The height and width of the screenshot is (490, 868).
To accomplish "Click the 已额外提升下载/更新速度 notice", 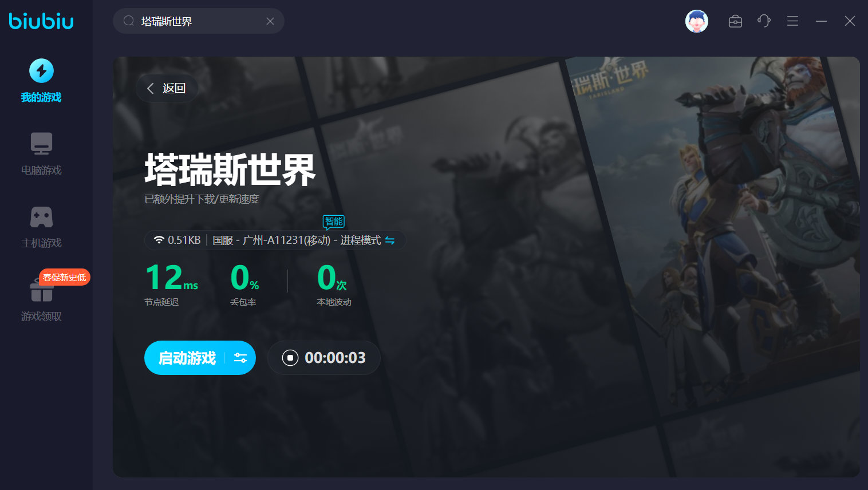I will pyautogui.click(x=202, y=199).
